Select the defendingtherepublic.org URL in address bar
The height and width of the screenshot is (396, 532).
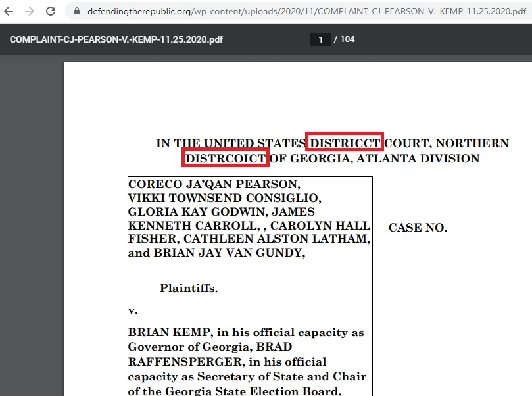tap(306, 12)
